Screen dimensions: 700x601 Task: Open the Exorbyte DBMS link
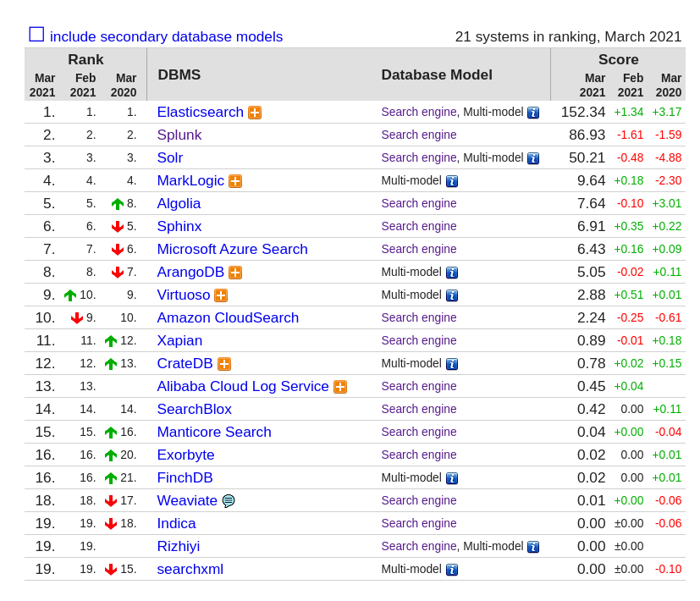185,455
